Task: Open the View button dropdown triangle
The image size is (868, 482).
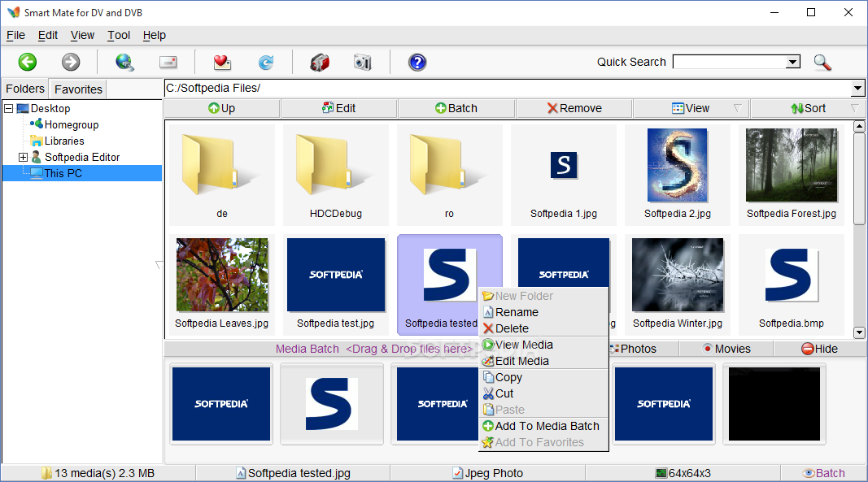Action: [737, 108]
